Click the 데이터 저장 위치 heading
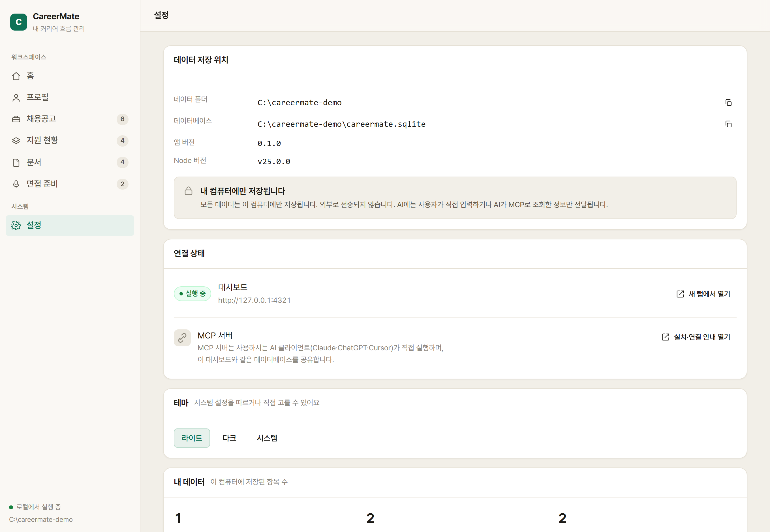The height and width of the screenshot is (532, 770). click(x=201, y=60)
